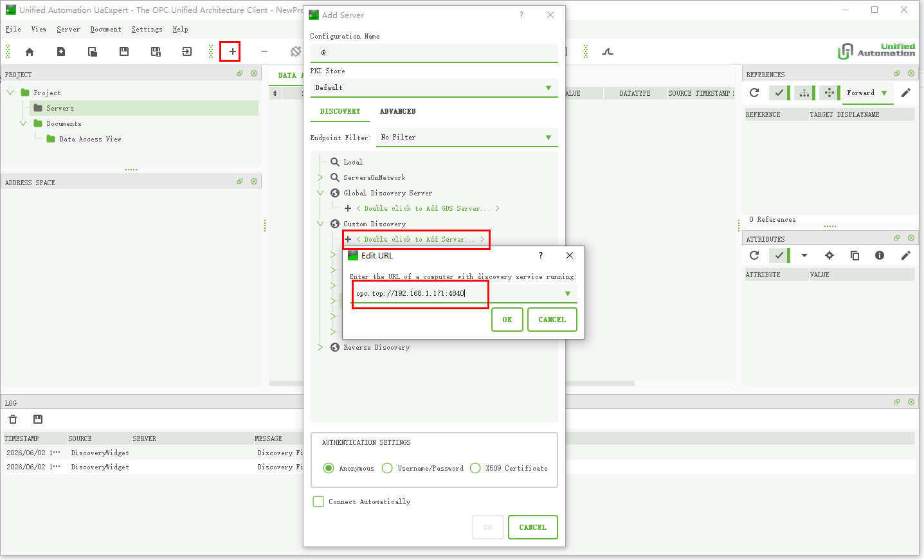Cancel the Add Server dialog
924x560 pixels.
tap(532, 527)
